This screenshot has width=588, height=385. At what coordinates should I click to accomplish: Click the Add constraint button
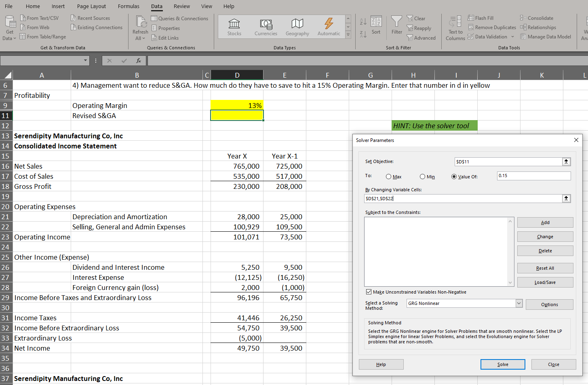[x=545, y=222]
